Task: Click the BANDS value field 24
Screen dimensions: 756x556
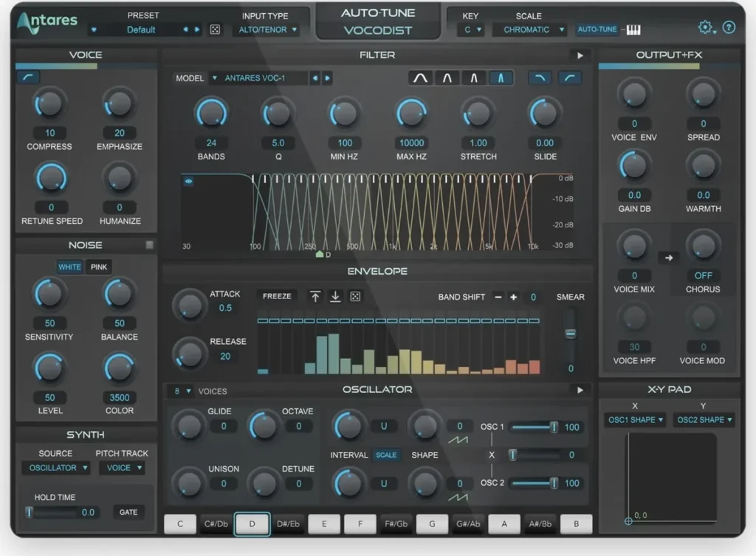Action: 211,143
